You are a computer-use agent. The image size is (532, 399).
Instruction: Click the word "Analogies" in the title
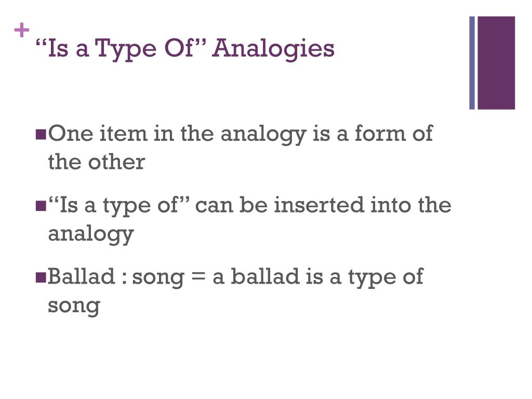tap(273, 48)
